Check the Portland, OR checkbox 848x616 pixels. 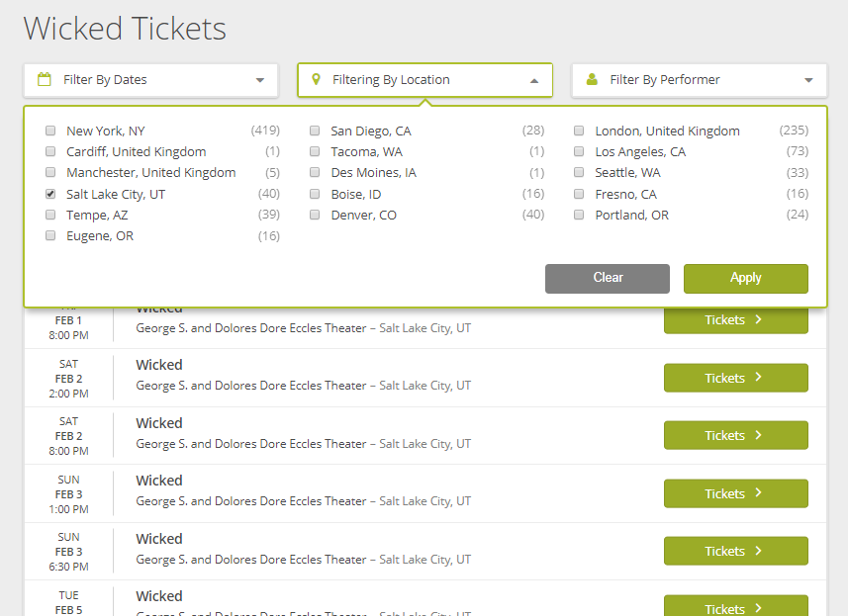click(579, 215)
